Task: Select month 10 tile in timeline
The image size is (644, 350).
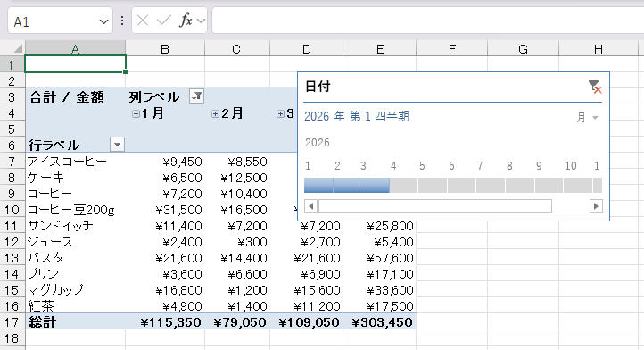Action: (x=578, y=185)
